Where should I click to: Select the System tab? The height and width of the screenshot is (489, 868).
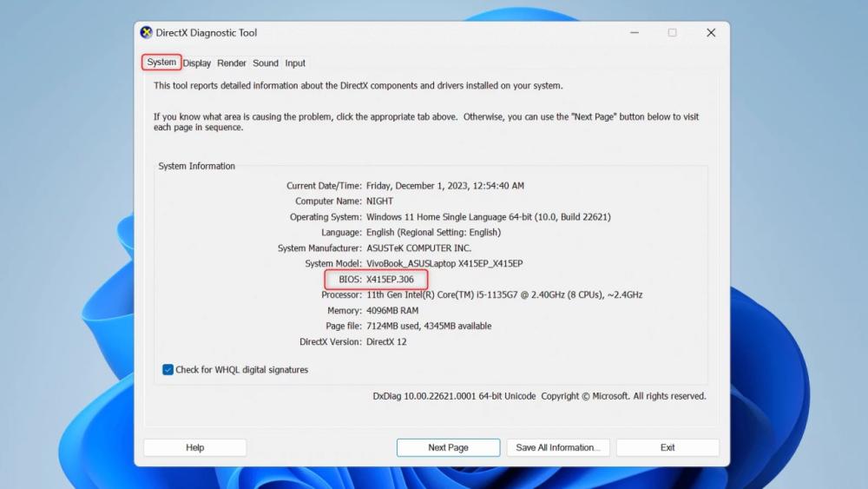[161, 63]
